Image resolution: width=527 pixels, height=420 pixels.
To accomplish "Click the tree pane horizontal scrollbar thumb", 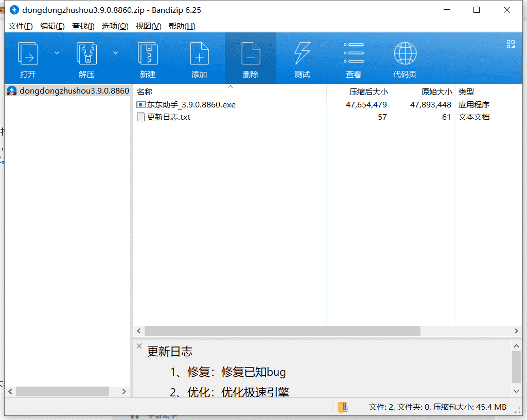I will click(62, 391).
